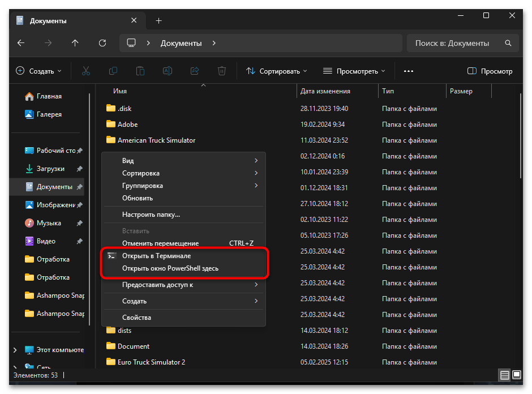The image size is (532, 394).
Task: Select the American Truck Simulator folder
Action: pos(151,140)
